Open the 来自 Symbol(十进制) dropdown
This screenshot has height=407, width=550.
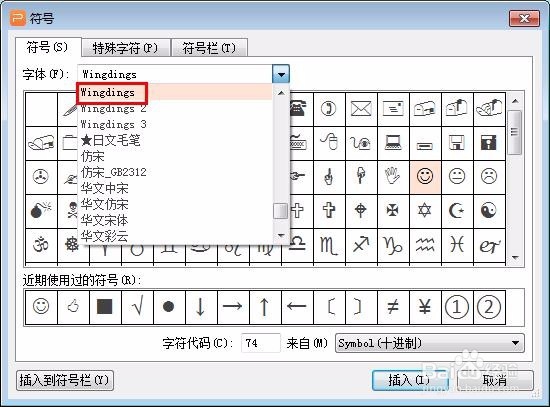coord(430,343)
